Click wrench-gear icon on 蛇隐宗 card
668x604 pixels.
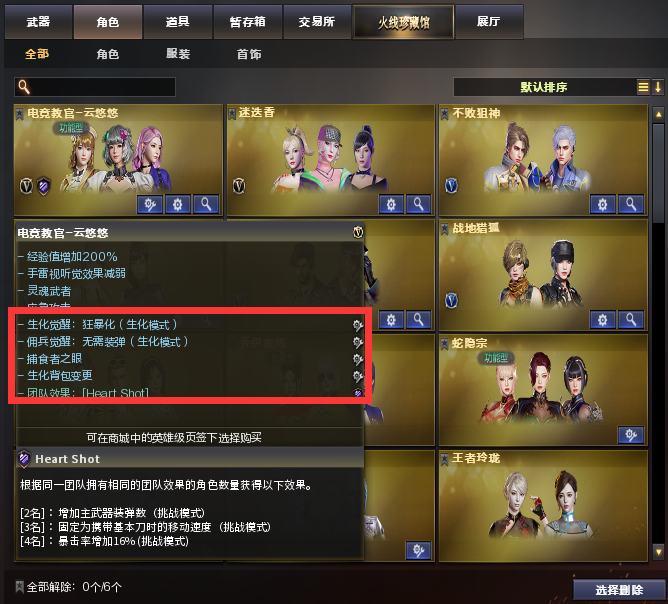(x=631, y=434)
